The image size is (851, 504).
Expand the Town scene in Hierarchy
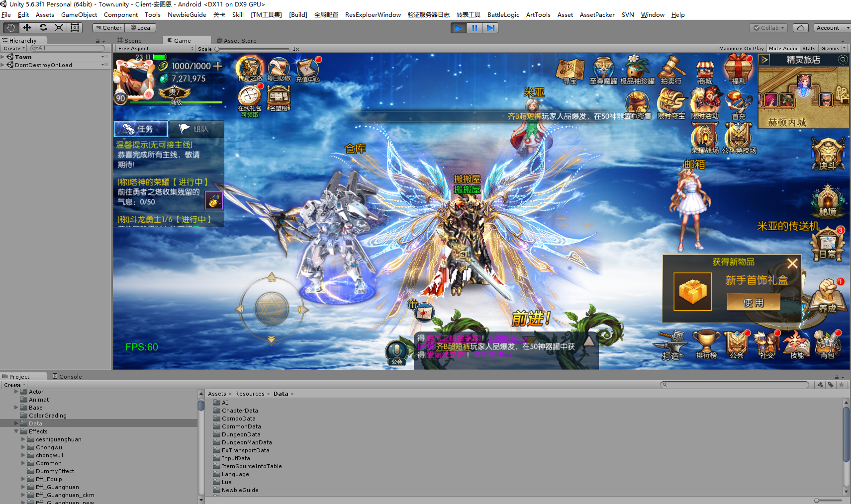click(3, 57)
